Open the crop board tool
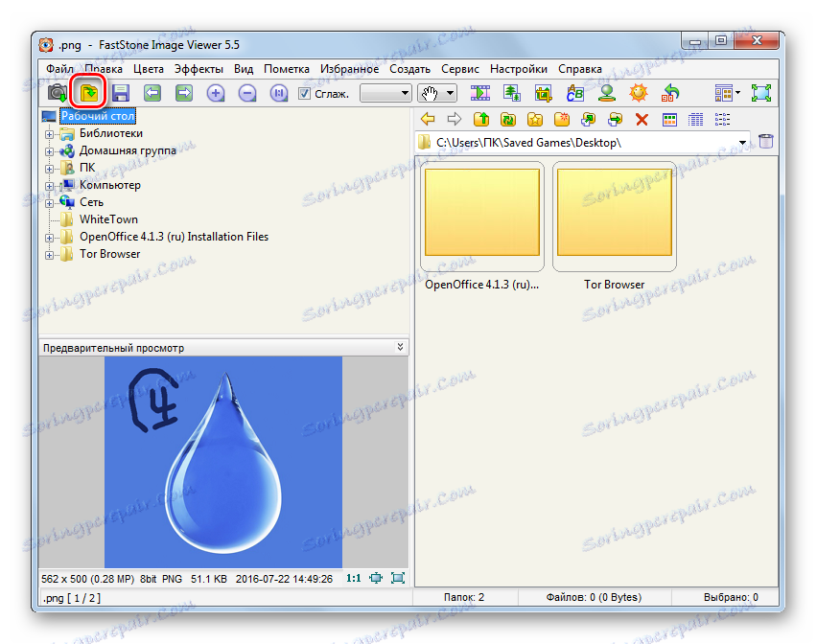The width and height of the screenshot is (817, 644). pyautogui.click(x=544, y=93)
